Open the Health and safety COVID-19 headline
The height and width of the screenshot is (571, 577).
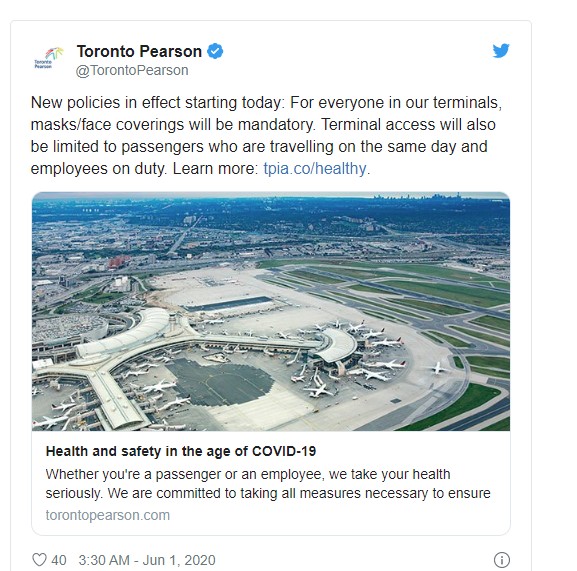point(181,451)
